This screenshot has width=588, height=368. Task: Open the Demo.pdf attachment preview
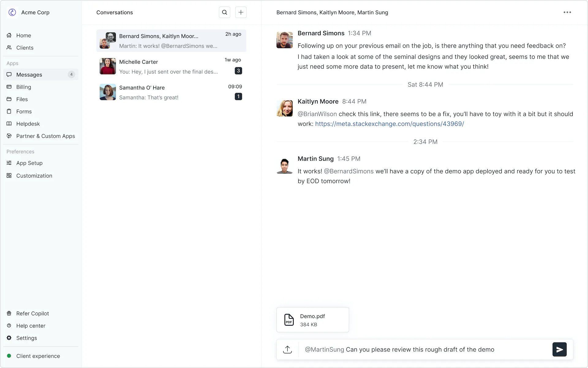[x=312, y=320]
